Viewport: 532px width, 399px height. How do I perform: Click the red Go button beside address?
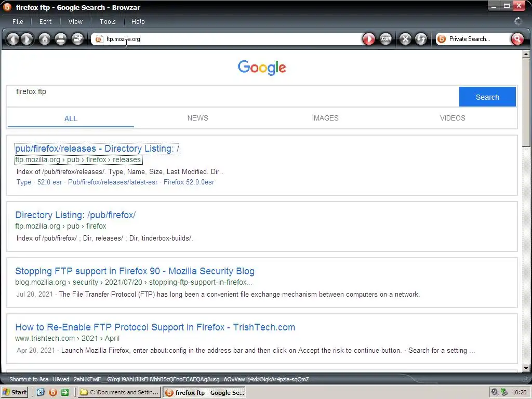(369, 39)
